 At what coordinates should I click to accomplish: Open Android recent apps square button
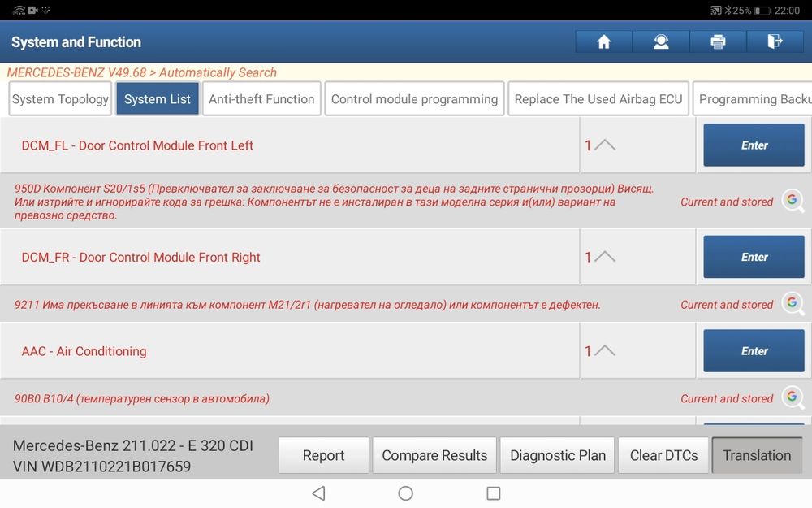(493, 493)
